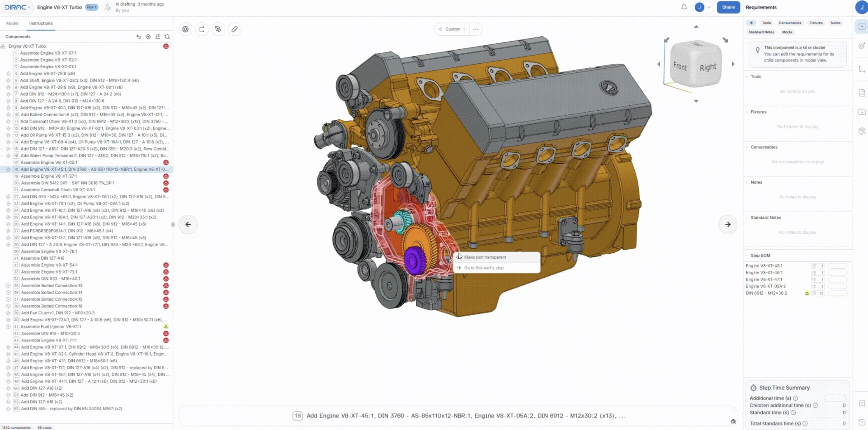This screenshot has height=430, width=868.
Task: Collapse the Tools requirements section
Action: 747,77
